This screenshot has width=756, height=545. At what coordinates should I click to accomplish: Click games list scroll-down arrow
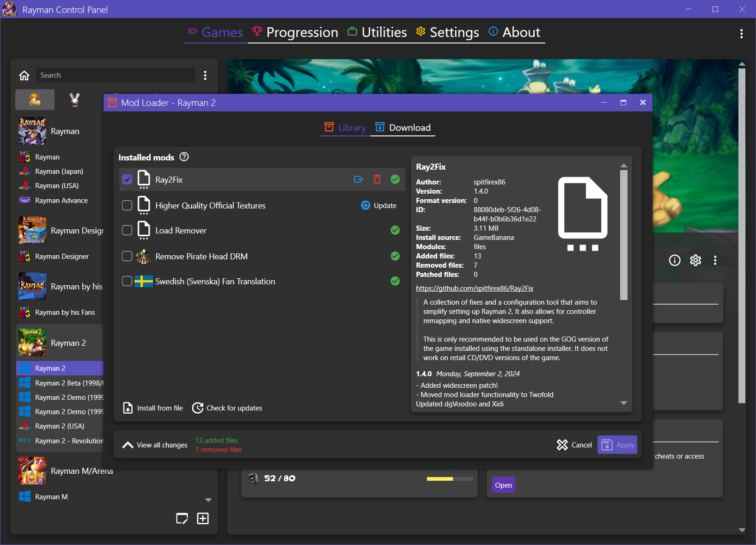[208, 500]
